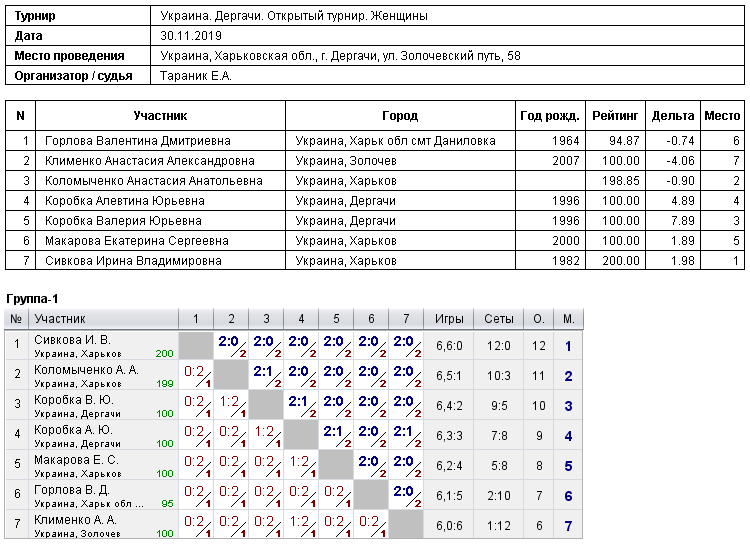Click the Участник header in participants table

pos(160,115)
